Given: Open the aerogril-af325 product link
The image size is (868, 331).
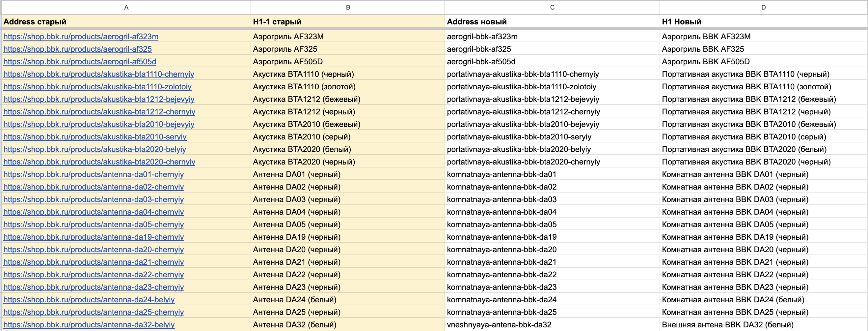Looking at the screenshot, I should (77, 49).
